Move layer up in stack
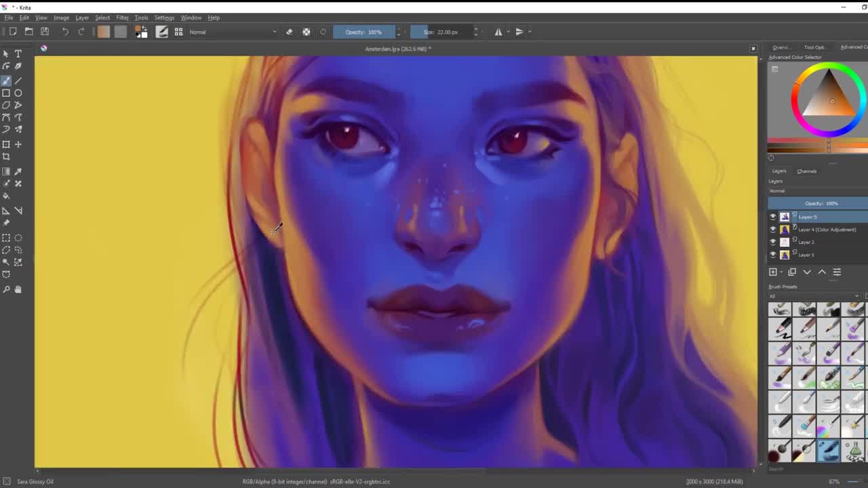 822,272
